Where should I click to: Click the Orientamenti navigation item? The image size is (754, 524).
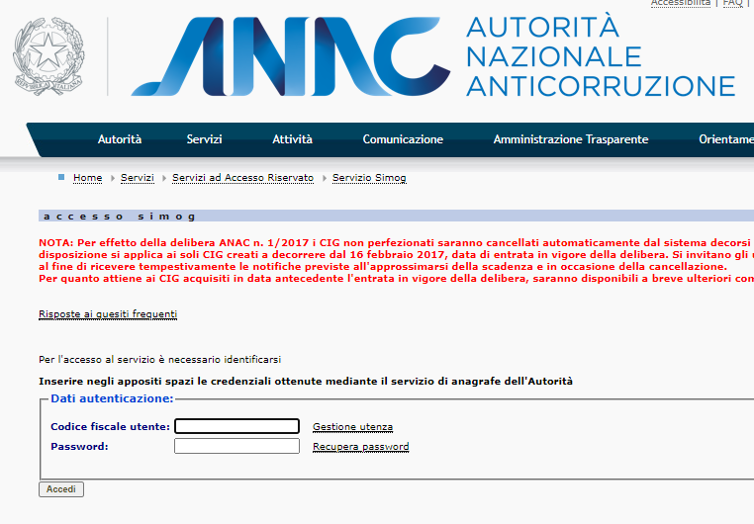(726, 140)
